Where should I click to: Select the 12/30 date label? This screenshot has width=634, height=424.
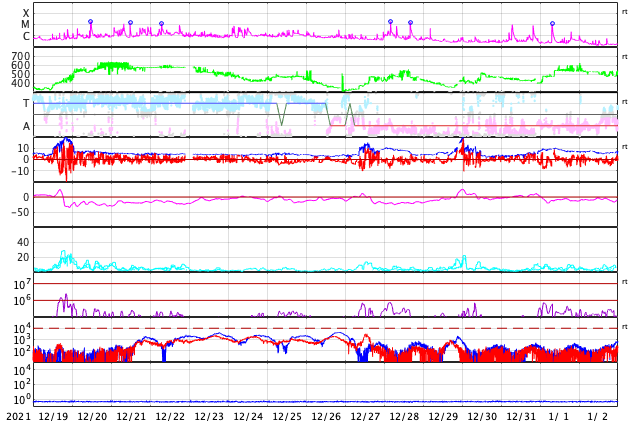[x=482, y=417]
